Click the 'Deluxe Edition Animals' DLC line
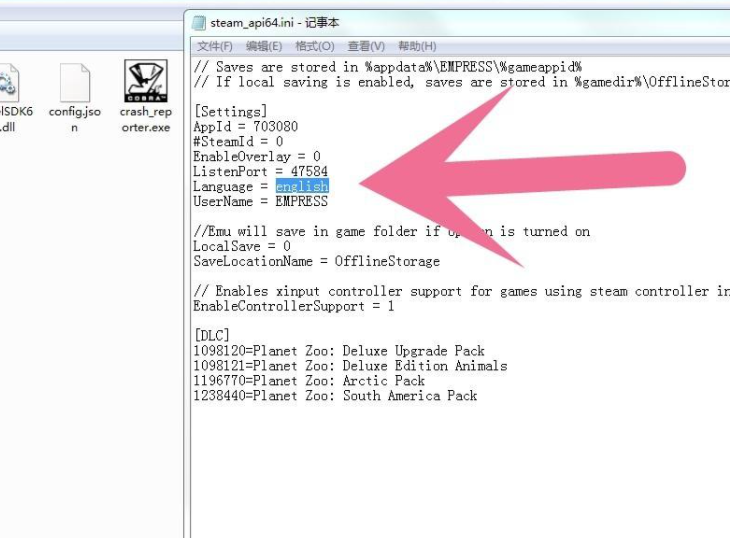The width and height of the screenshot is (730, 538). click(x=350, y=365)
